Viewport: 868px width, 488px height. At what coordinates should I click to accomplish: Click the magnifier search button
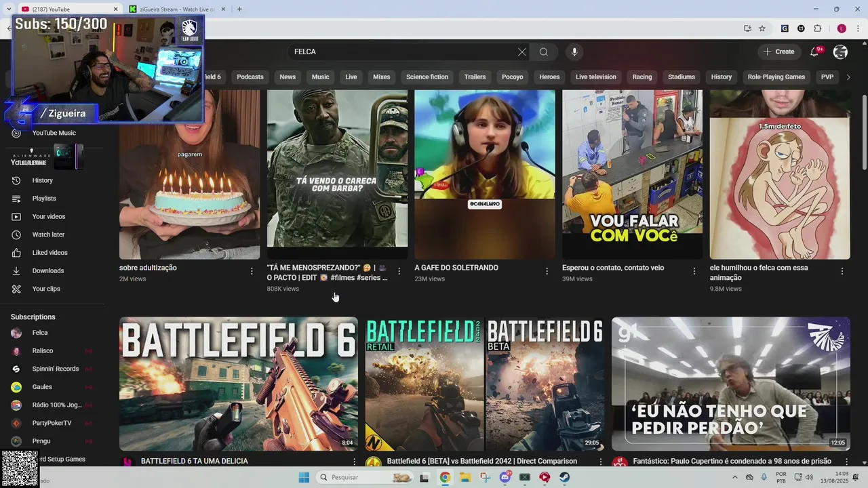(x=544, y=52)
